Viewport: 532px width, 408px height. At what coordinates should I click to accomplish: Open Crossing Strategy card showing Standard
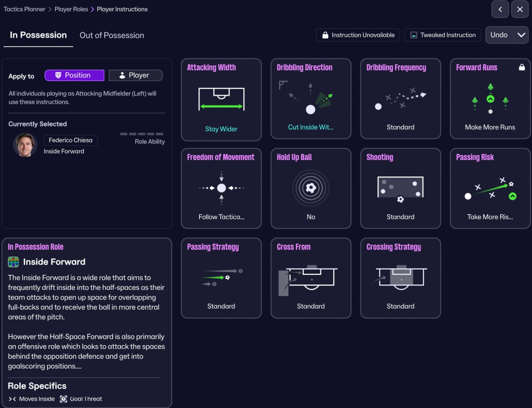(400, 278)
